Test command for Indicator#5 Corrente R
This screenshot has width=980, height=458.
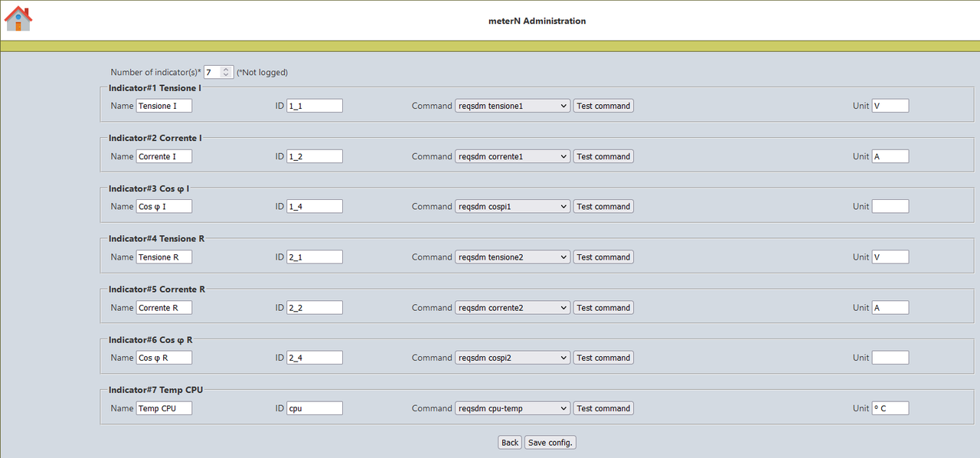[x=603, y=308]
